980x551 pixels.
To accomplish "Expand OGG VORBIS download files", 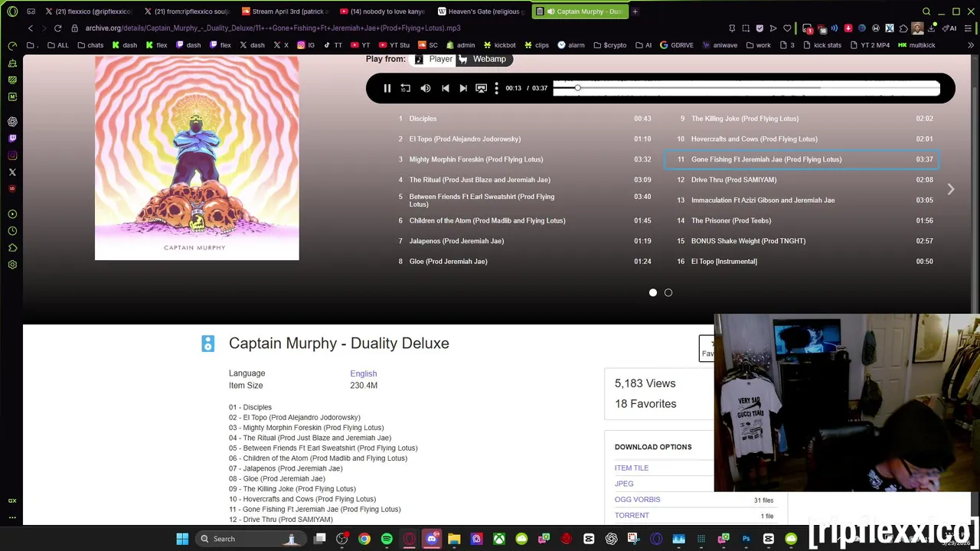I will [x=637, y=500].
